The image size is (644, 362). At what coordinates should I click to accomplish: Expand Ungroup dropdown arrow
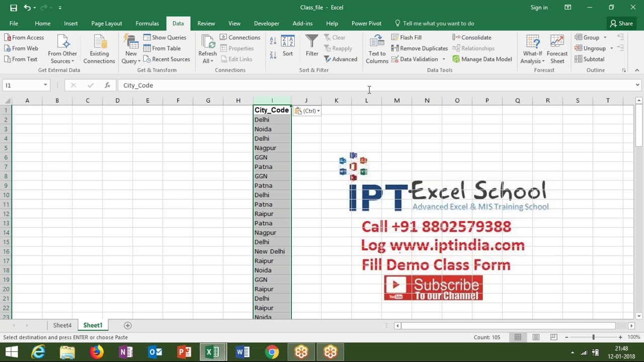611,49
